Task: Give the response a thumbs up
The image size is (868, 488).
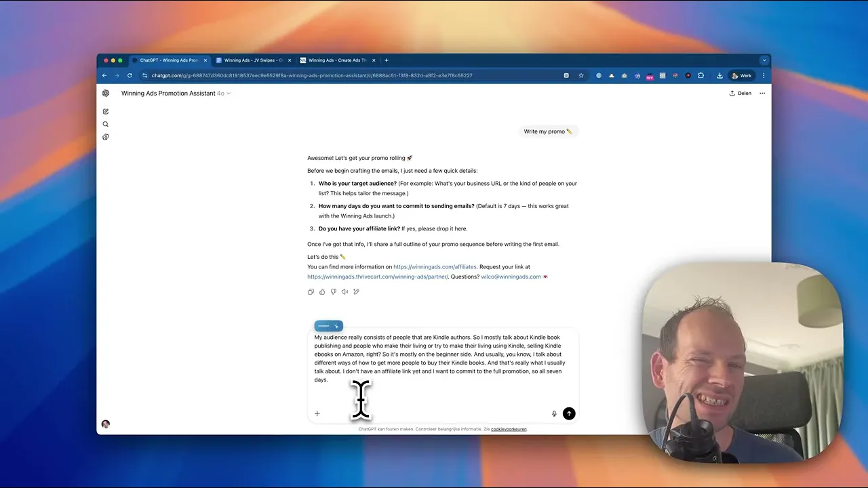Action: click(322, 292)
